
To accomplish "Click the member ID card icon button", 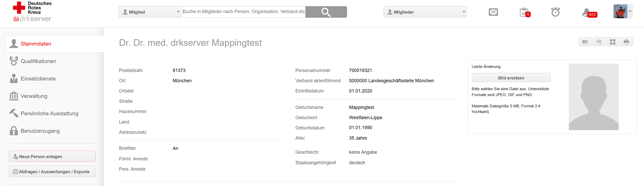I will pyautogui.click(x=585, y=42).
